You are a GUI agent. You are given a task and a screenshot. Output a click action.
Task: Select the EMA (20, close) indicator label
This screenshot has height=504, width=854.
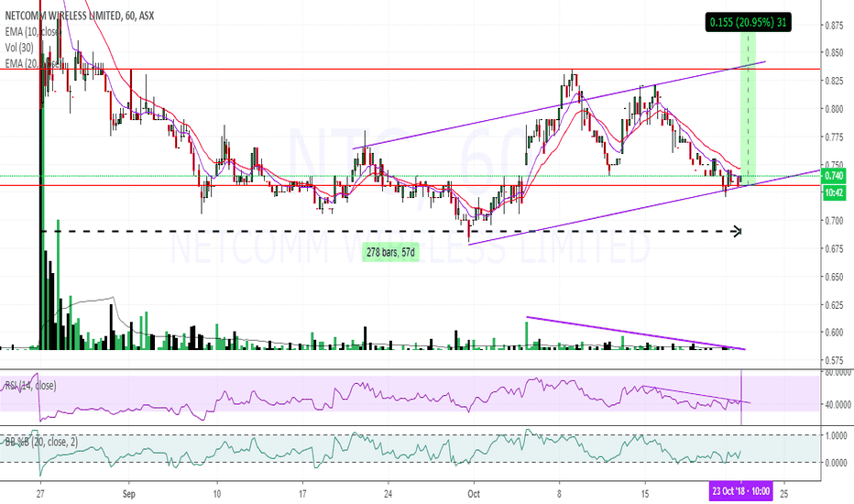tap(31, 63)
